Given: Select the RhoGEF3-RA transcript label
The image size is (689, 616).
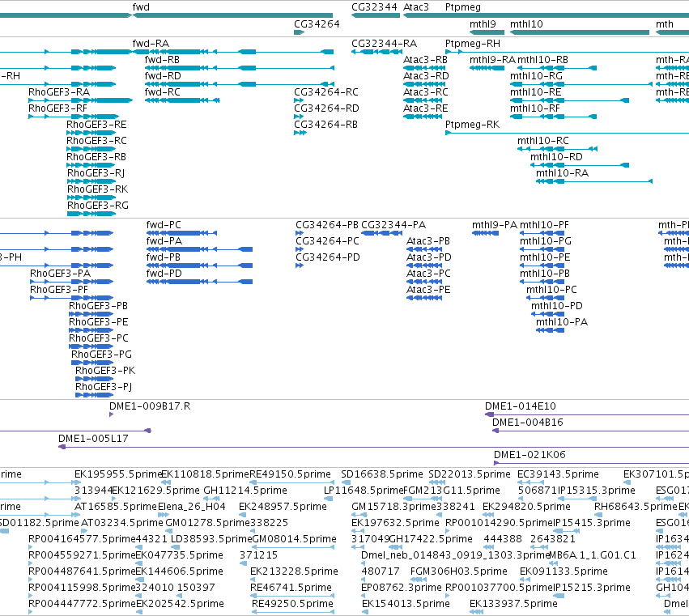Looking at the screenshot, I should [x=59, y=92].
